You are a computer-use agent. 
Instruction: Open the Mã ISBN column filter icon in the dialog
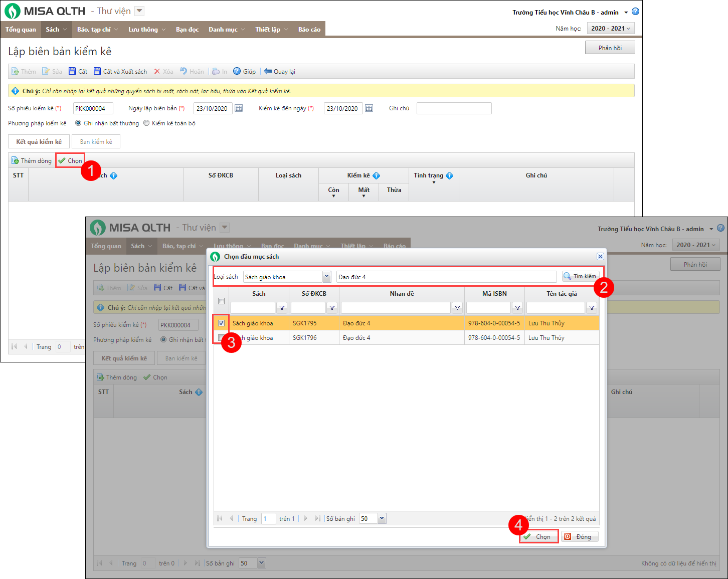click(517, 308)
